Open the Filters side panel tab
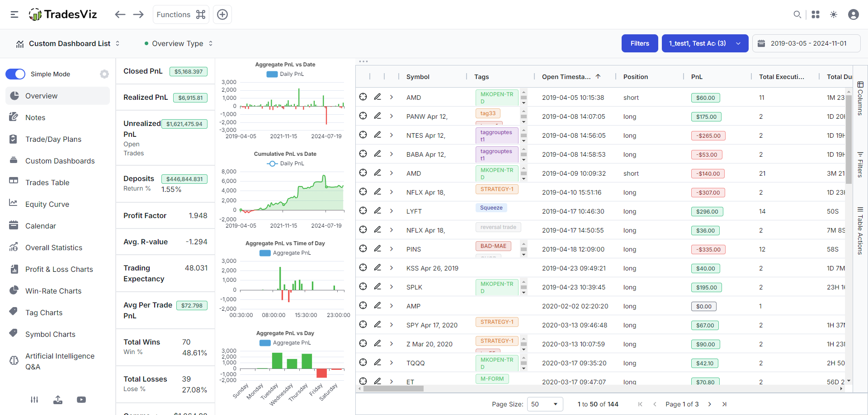Screen dimensions: 868x415 (860, 164)
